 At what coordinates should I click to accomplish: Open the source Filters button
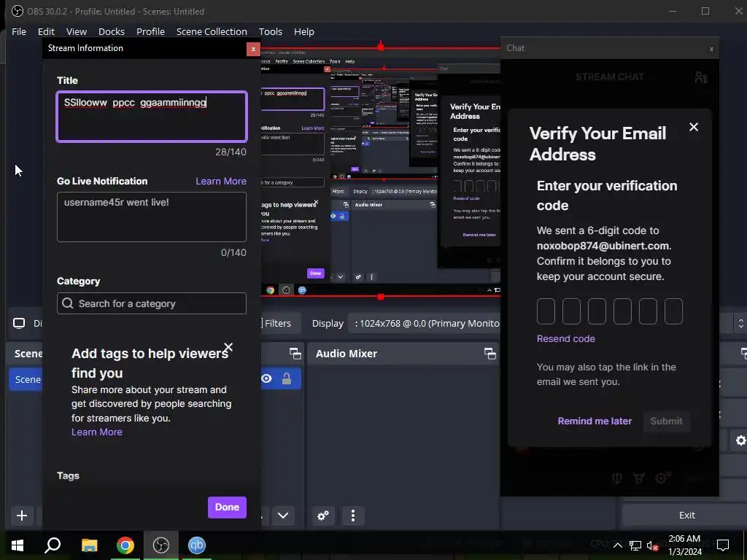pyautogui.click(x=276, y=323)
